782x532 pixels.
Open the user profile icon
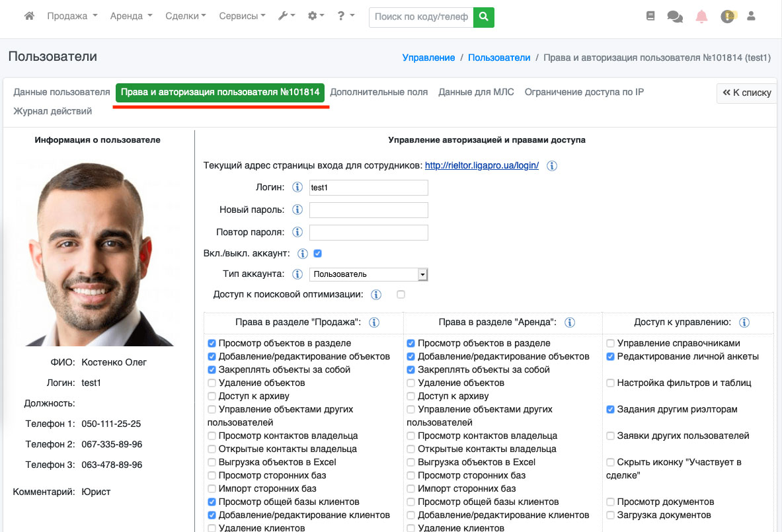[x=751, y=17]
